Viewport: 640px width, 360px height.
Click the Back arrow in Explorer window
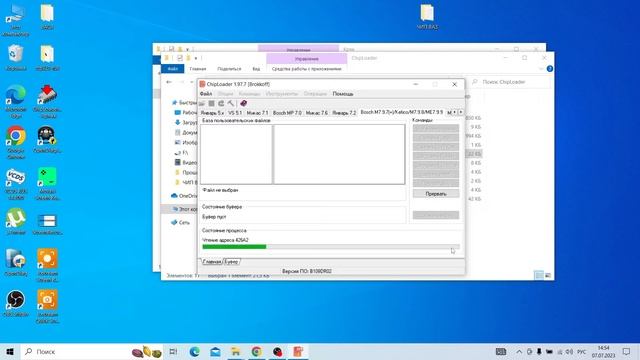(169, 82)
